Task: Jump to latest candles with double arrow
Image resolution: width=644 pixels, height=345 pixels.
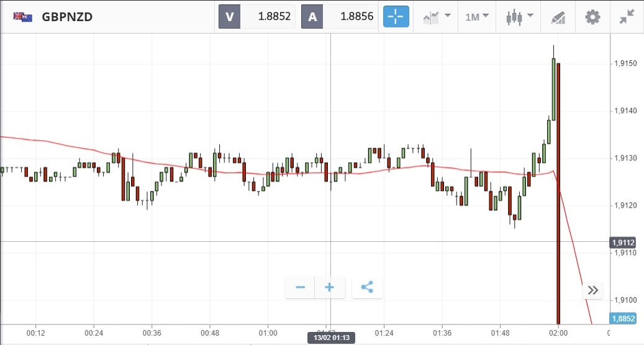Action: 592,290
